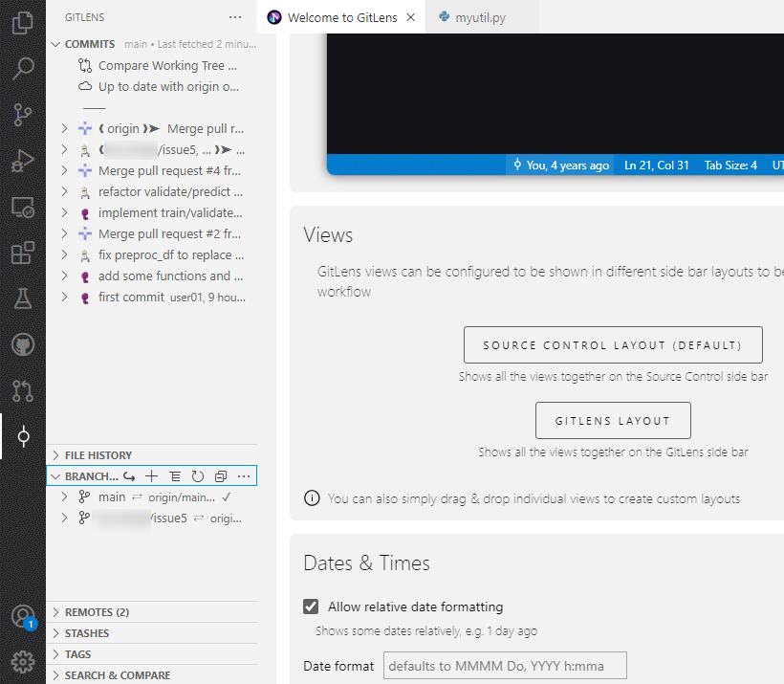Click the SOURCE CONTROL LAYOUT (DEFAULT) button

[x=613, y=344]
